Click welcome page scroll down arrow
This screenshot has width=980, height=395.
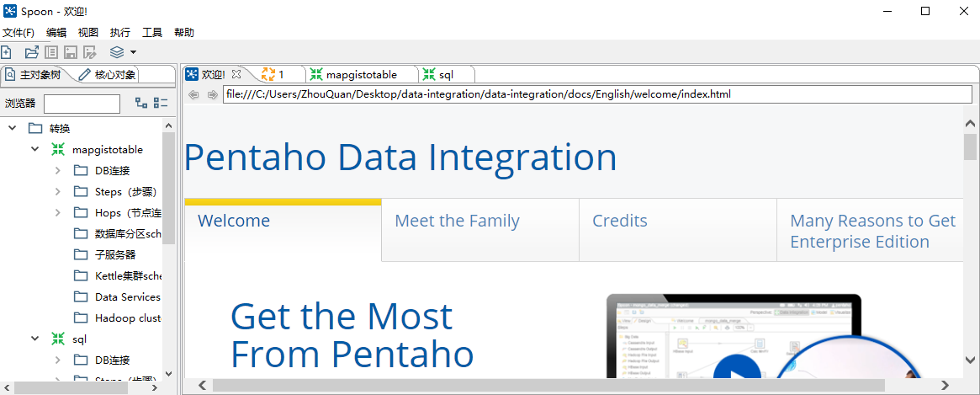pyautogui.click(x=970, y=360)
